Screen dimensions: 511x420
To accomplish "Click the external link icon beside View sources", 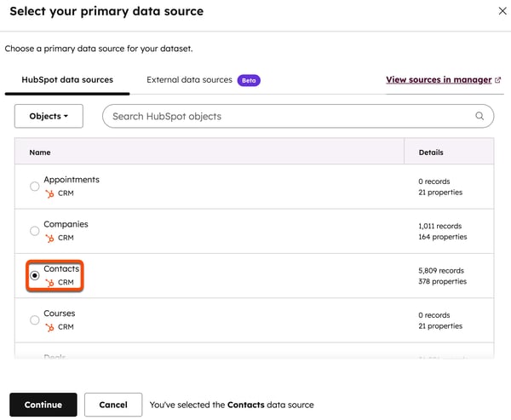I will point(497,80).
